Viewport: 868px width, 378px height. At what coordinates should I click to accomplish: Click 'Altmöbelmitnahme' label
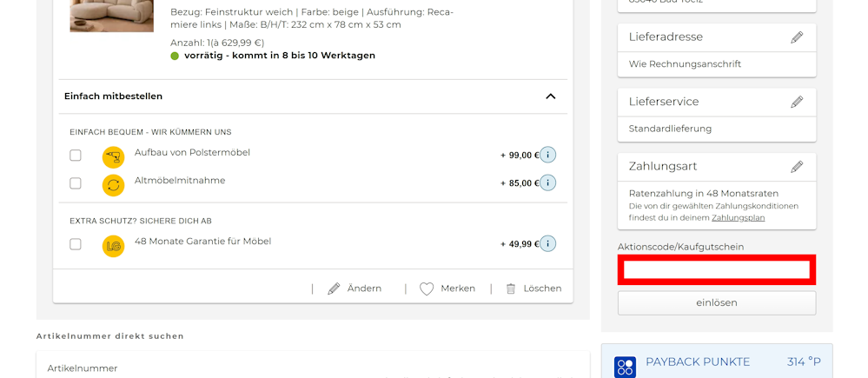click(x=180, y=181)
